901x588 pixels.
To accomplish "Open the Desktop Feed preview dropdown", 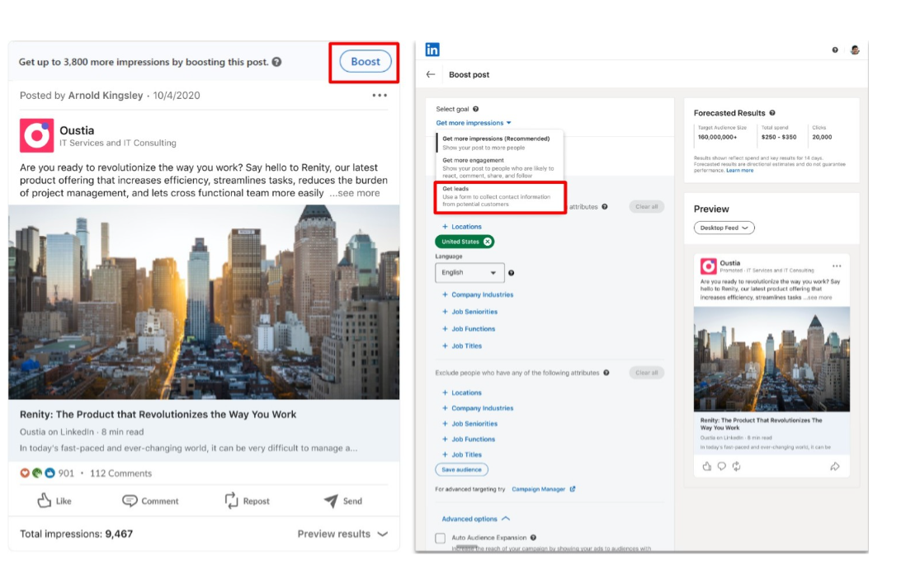I will coord(724,228).
